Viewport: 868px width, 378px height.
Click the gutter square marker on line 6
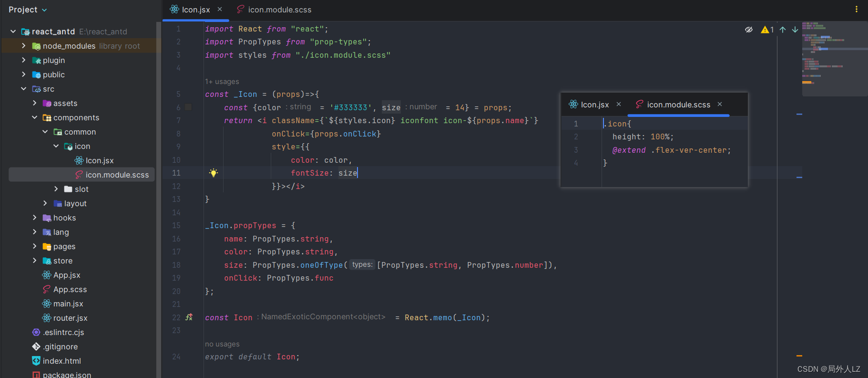pyautogui.click(x=188, y=107)
